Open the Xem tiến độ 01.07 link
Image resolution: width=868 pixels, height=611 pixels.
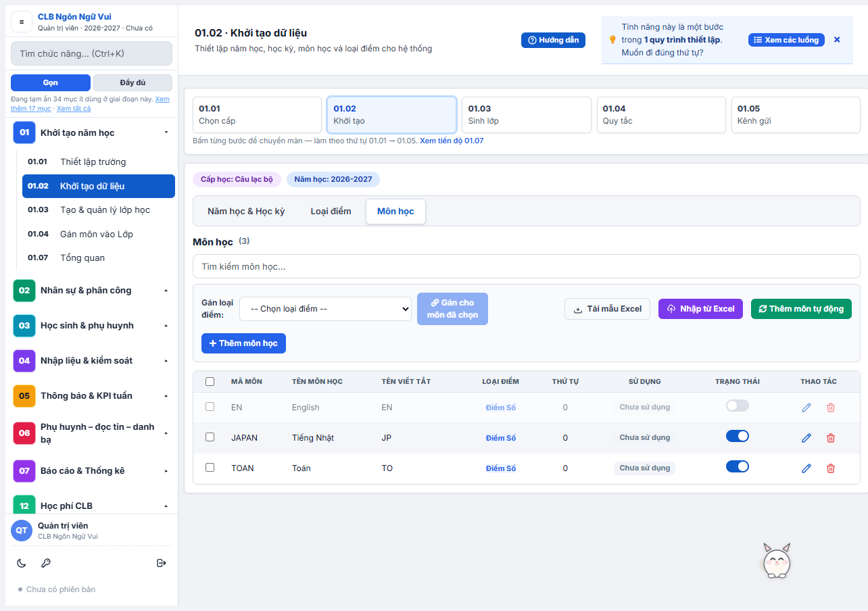click(452, 141)
